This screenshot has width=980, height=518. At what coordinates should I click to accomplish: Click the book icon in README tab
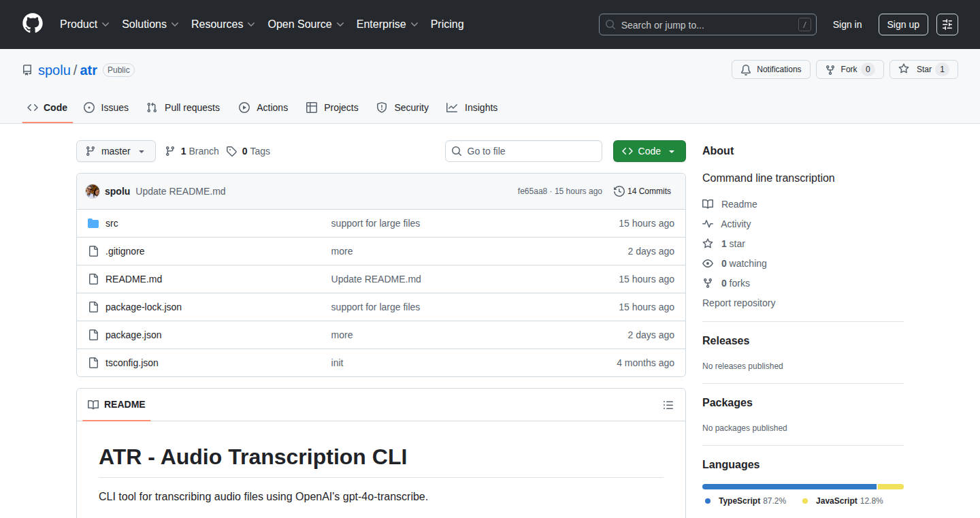93,404
